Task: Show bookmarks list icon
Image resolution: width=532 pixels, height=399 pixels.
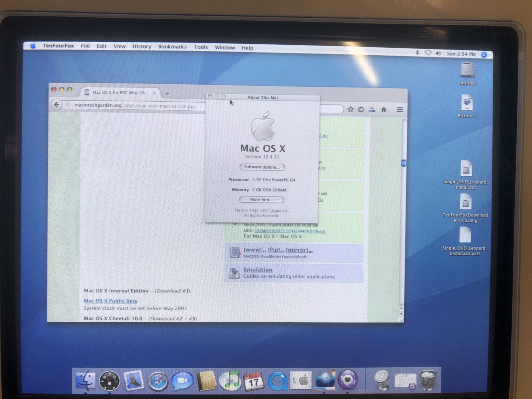Action: click(x=361, y=109)
